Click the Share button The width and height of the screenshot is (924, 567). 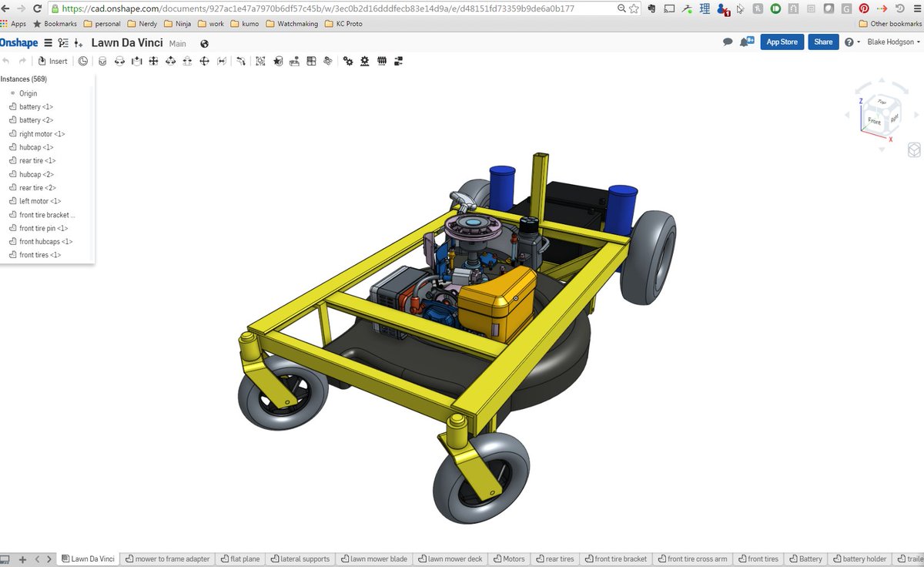pyautogui.click(x=823, y=42)
